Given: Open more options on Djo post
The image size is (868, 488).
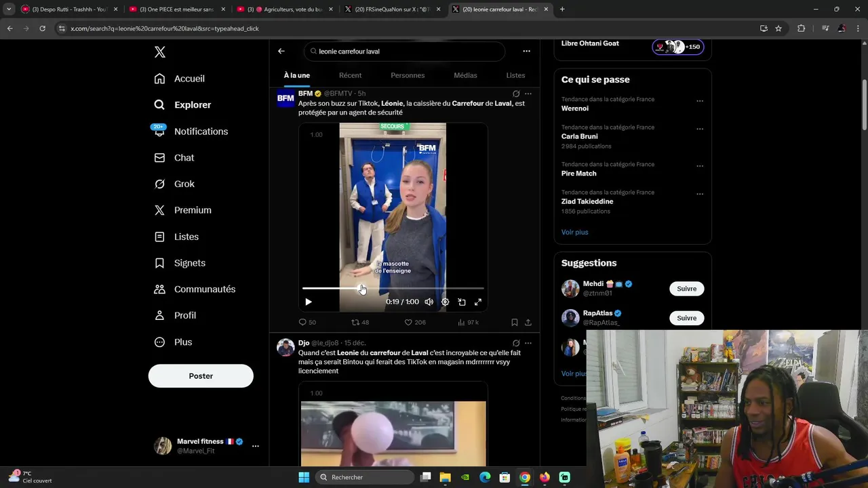Looking at the screenshot, I should (528, 343).
